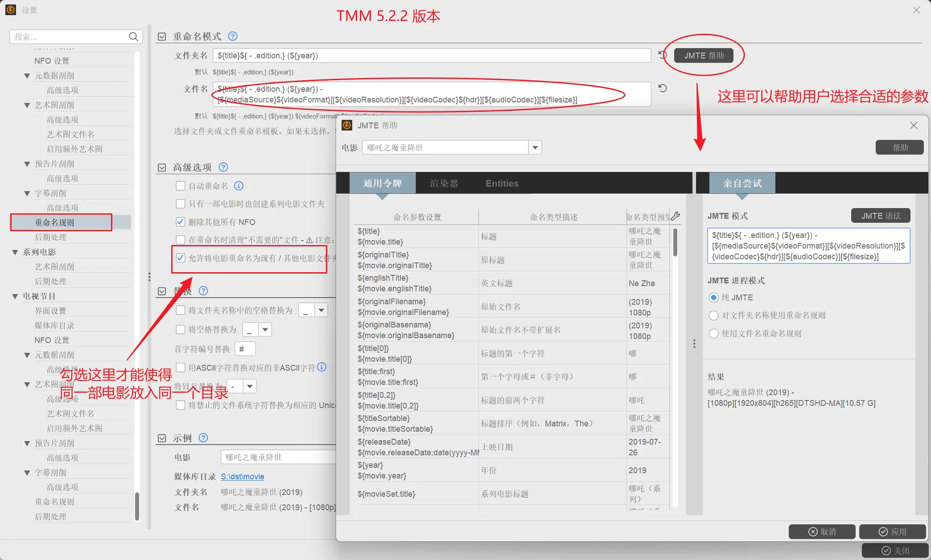Click the help icon beside 示例 section
The image size is (931, 560).
pyautogui.click(x=203, y=438)
